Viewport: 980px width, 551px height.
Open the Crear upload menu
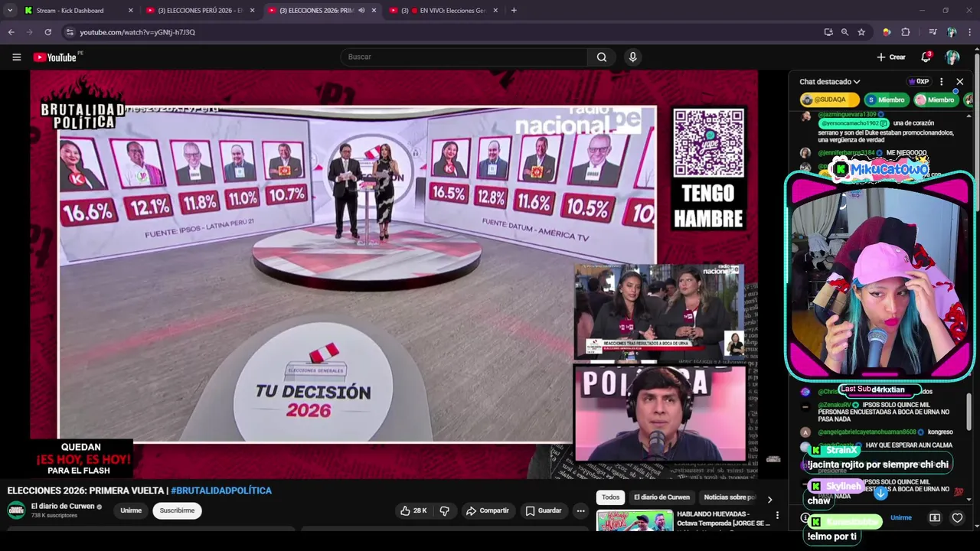[x=891, y=57]
